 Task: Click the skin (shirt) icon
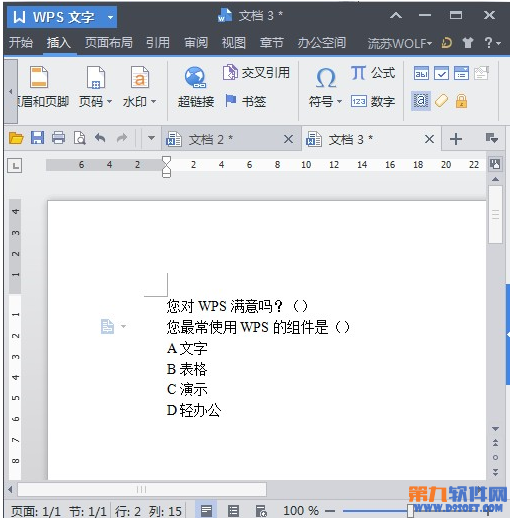[468, 43]
